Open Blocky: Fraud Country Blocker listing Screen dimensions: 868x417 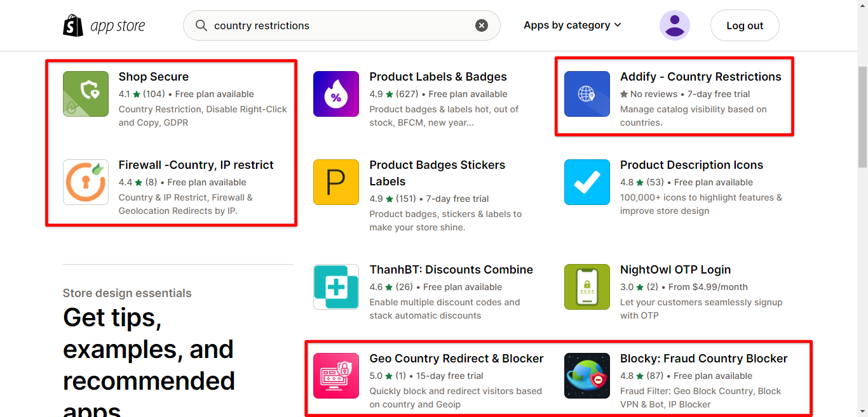point(703,358)
